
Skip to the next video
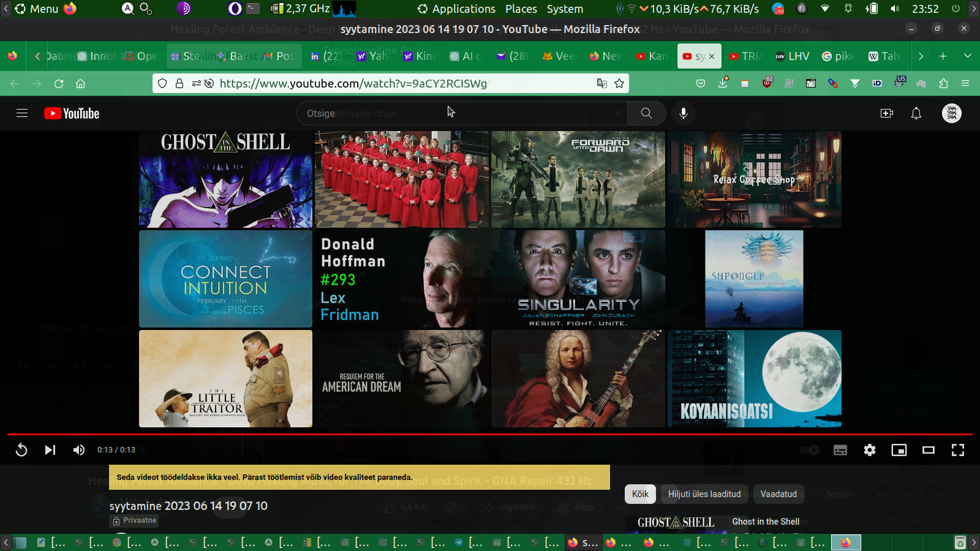click(x=50, y=450)
